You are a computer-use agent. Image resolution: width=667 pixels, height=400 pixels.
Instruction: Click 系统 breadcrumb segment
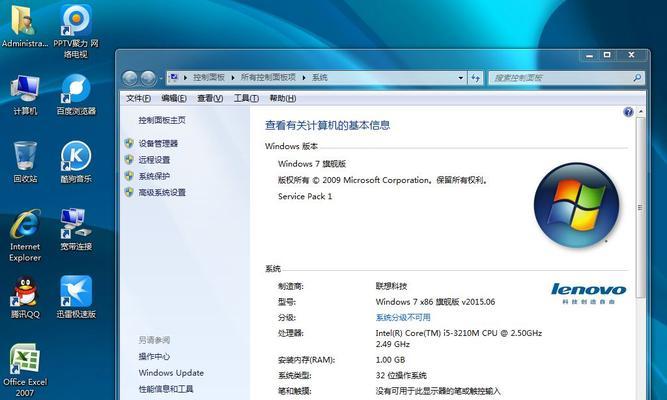[320, 77]
